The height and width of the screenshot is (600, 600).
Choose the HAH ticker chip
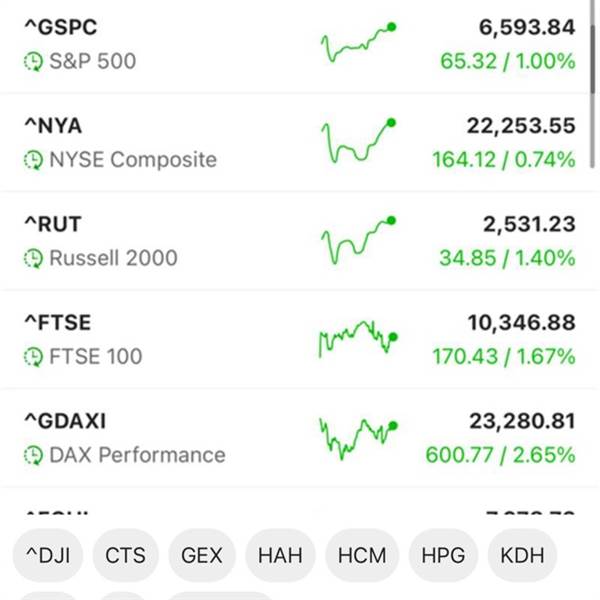(x=280, y=556)
